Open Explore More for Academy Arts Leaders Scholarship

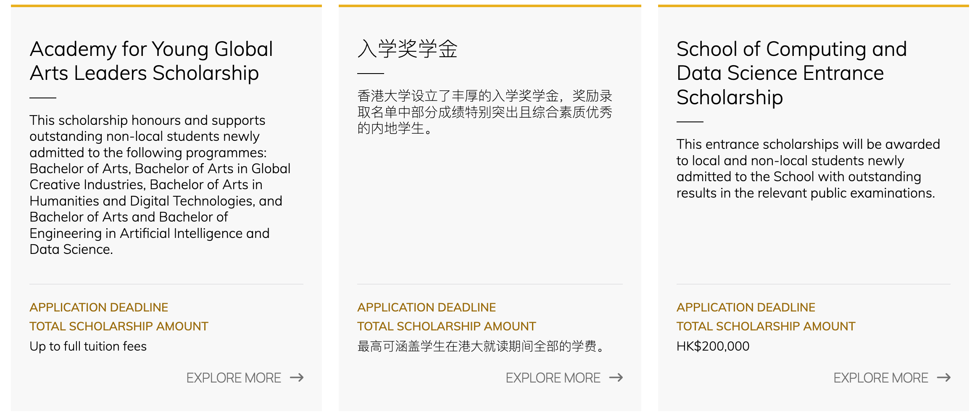click(x=234, y=378)
